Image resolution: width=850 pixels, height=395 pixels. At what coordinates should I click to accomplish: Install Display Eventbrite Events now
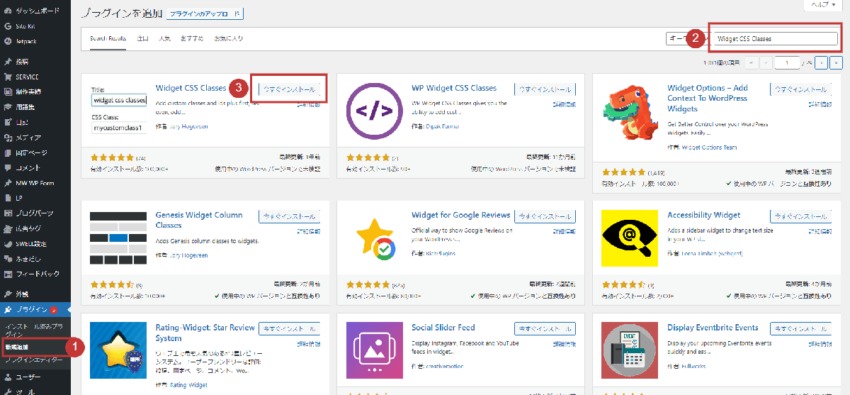tap(801, 329)
